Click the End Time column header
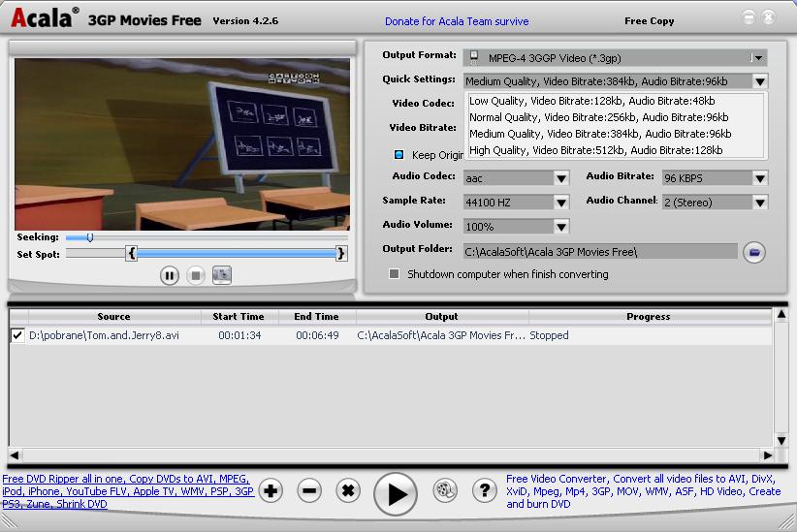This screenshot has width=797, height=532. tap(316, 317)
